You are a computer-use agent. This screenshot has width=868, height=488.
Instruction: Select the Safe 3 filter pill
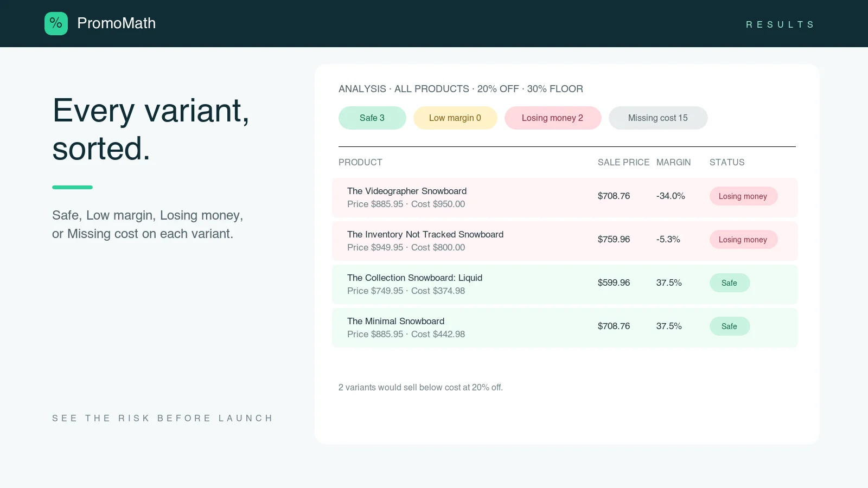click(372, 118)
